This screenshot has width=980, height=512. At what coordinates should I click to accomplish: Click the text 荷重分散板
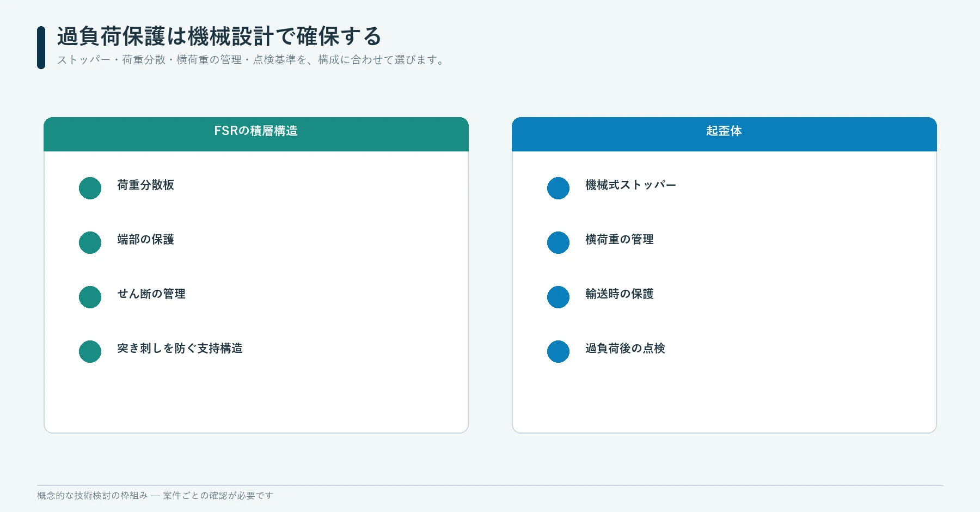[145, 185]
